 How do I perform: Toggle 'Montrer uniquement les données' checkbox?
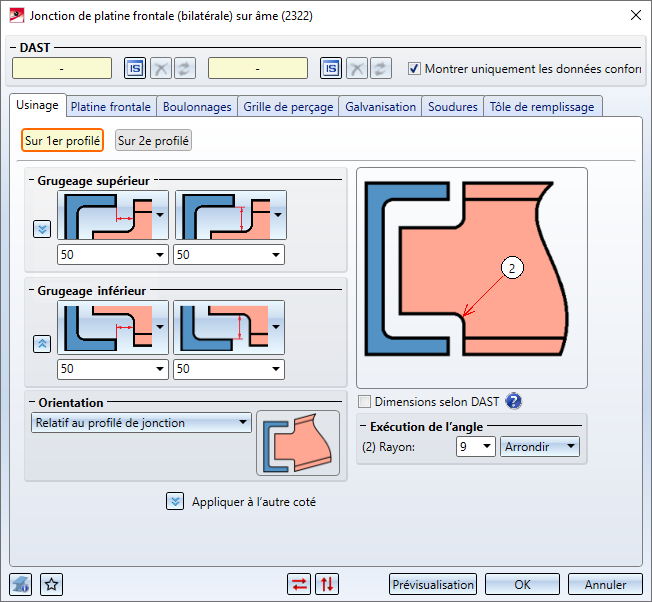point(415,69)
